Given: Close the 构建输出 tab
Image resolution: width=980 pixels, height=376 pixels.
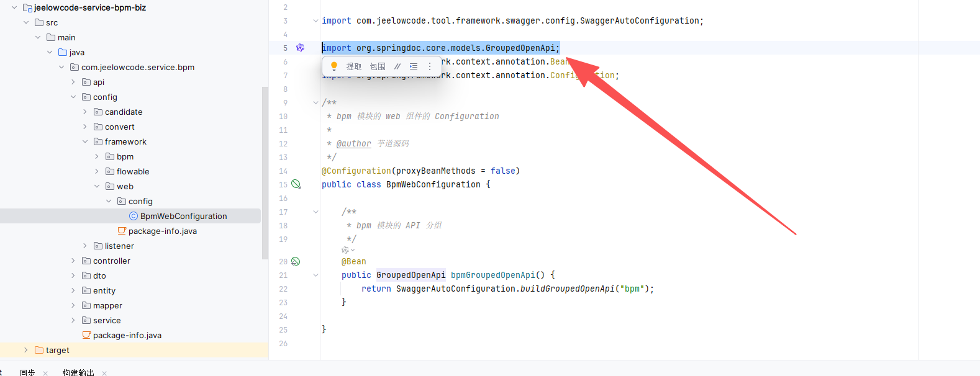Looking at the screenshot, I should 104,373.
